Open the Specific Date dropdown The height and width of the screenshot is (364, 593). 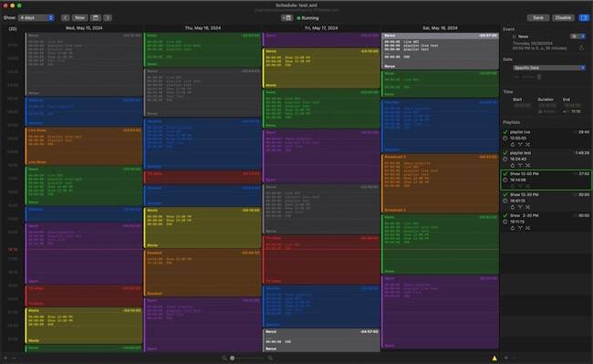[x=549, y=68]
